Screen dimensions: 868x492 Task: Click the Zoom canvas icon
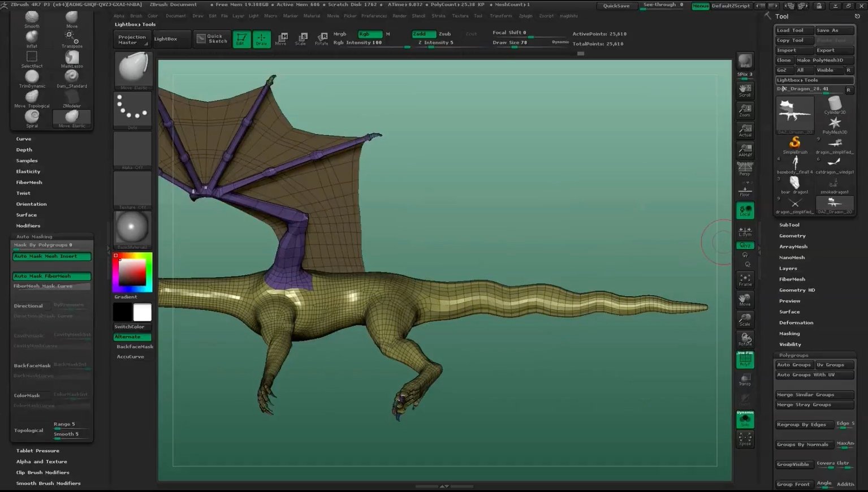[745, 110]
